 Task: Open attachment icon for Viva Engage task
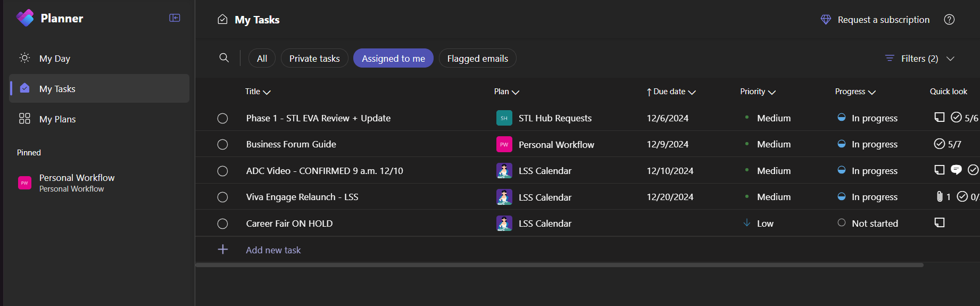pos(940,196)
